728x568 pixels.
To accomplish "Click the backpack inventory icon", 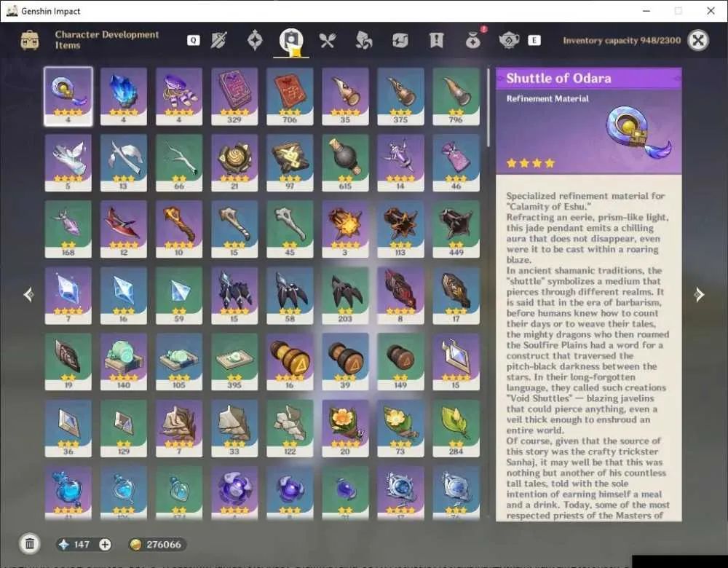I will coord(30,40).
